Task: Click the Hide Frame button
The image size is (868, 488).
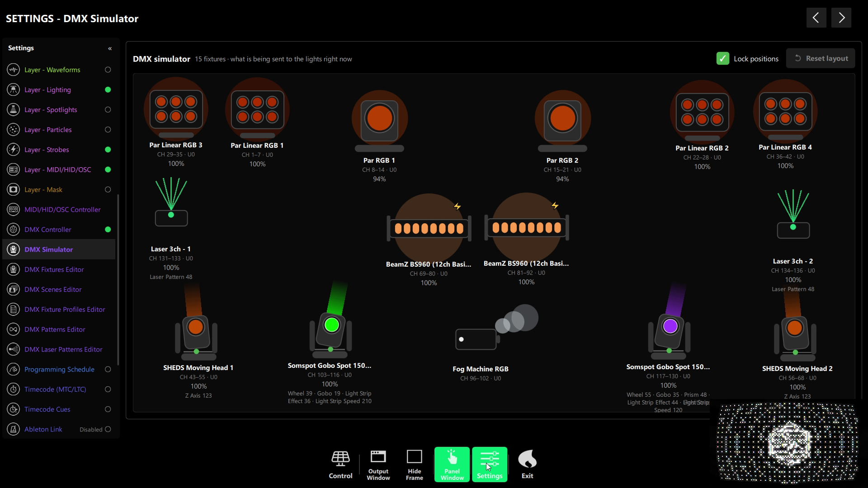Action: 415,465
